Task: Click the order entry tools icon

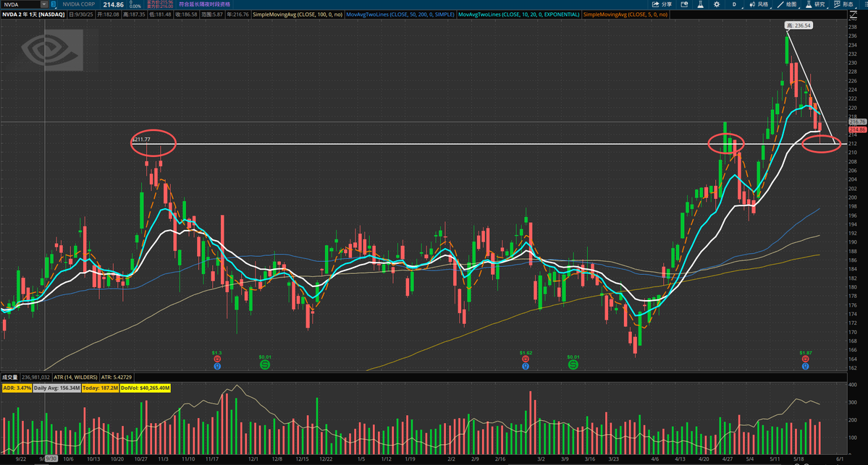Action: click(684, 4)
